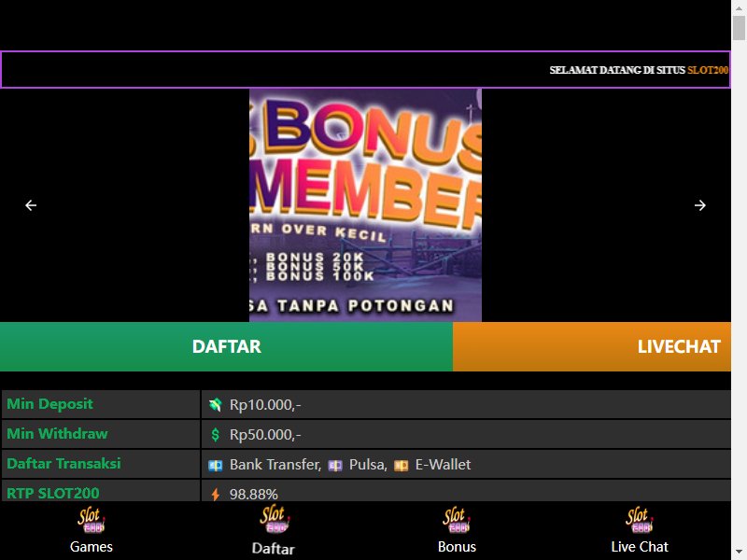
Task: Click the Bank Transfer text
Action: point(275,464)
